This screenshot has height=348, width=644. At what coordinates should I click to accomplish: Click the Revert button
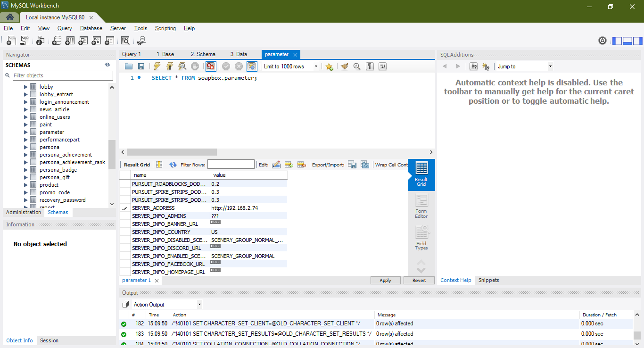pos(419,280)
